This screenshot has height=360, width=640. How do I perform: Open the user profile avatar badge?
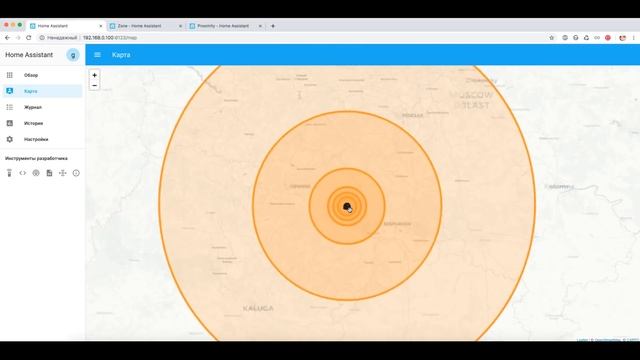pyautogui.click(x=73, y=55)
